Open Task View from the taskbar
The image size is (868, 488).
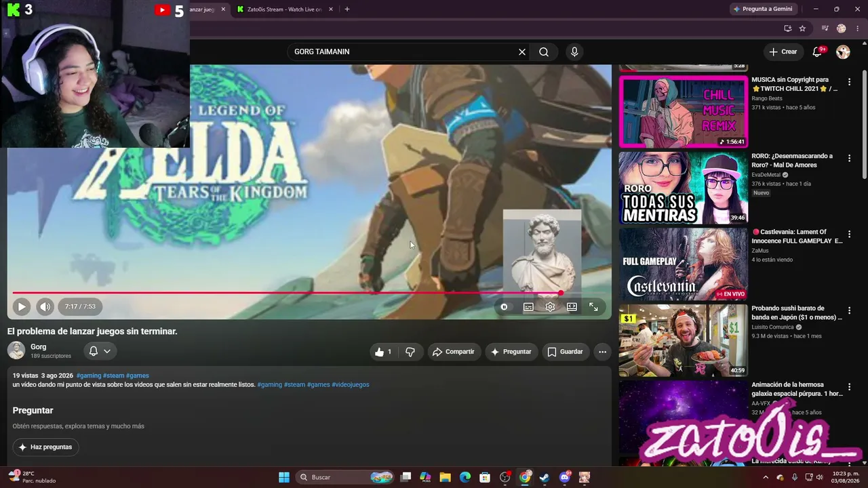click(406, 477)
